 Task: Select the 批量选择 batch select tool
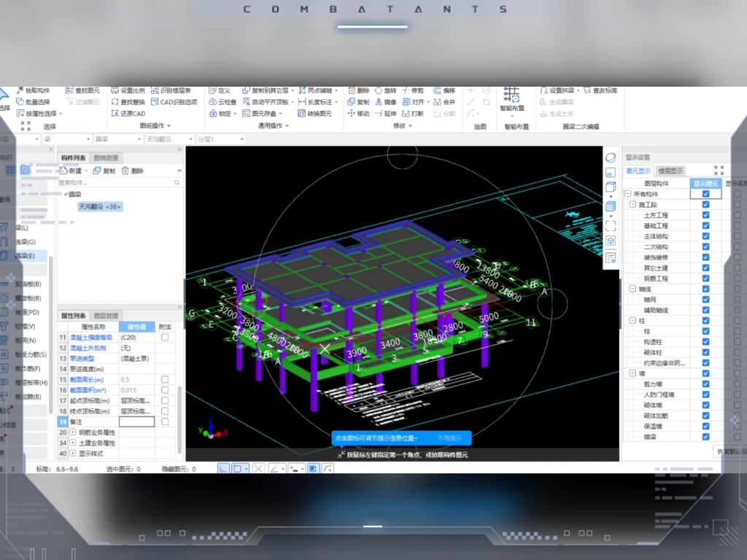pyautogui.click(x=34, y=102)
